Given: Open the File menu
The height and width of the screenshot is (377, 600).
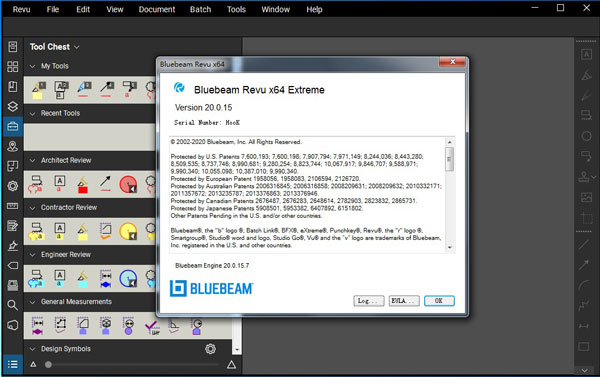Looking at the screenshot, I should [53, 9].
